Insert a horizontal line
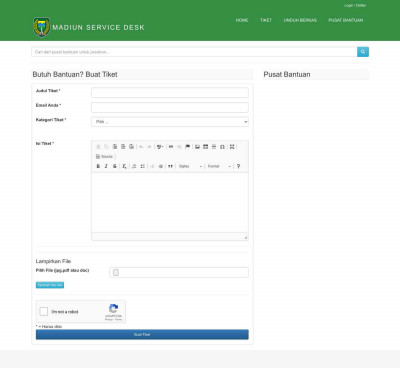This screenshot has width=400, height=368. pos(214,147)
